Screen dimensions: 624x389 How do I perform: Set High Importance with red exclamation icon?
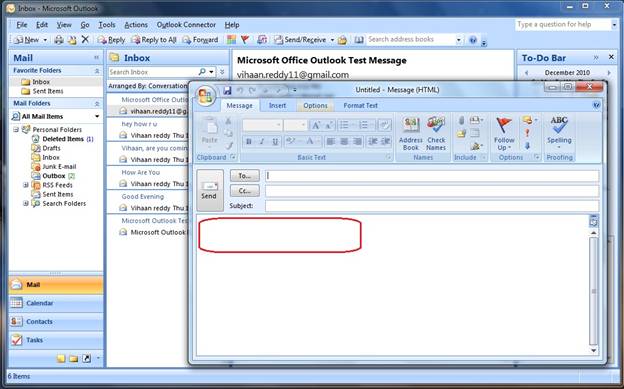pyautogui.click(x=527, y=133)
